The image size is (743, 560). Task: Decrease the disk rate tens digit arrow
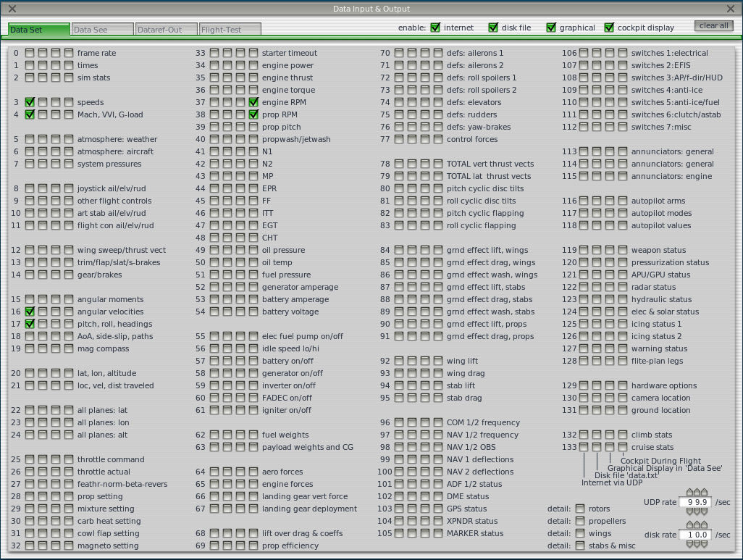pyautogui.click(x=690, y=543)
